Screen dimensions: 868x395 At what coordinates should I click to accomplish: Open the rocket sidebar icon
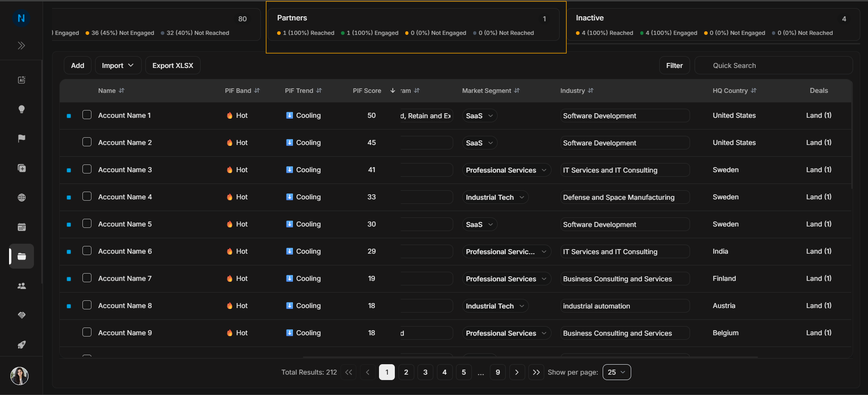click(x=21, y=345)
